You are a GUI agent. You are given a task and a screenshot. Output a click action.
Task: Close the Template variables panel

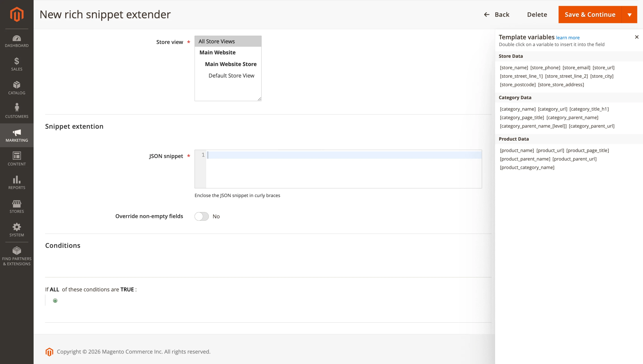(x=637, y=37)
